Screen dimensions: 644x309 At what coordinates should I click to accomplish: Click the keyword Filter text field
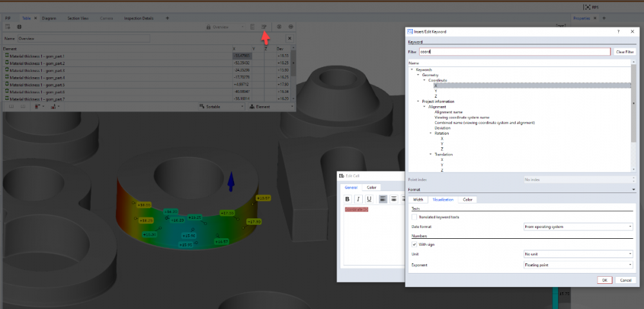513,51
